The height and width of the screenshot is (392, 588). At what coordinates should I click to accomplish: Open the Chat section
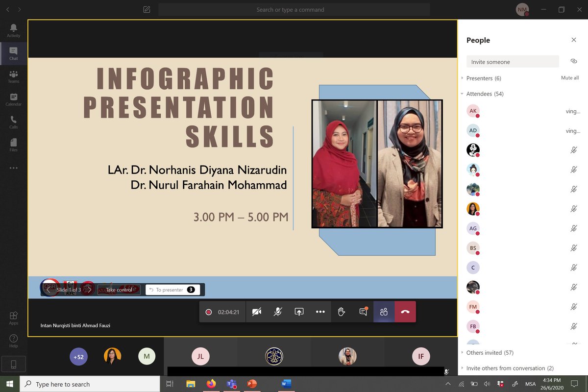(13, 53)
